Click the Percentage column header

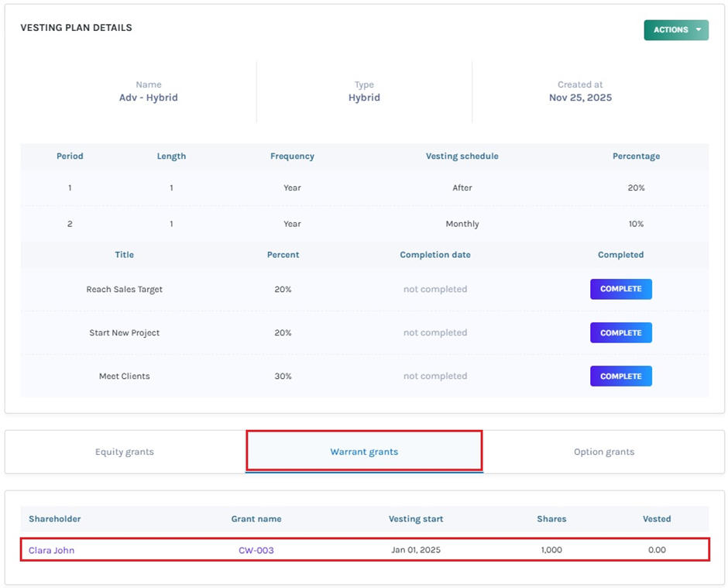coord(636,156)
